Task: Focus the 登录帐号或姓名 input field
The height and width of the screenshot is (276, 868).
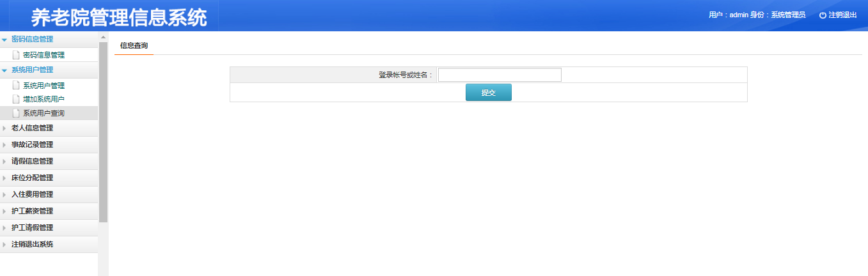Action: point(500,75)
